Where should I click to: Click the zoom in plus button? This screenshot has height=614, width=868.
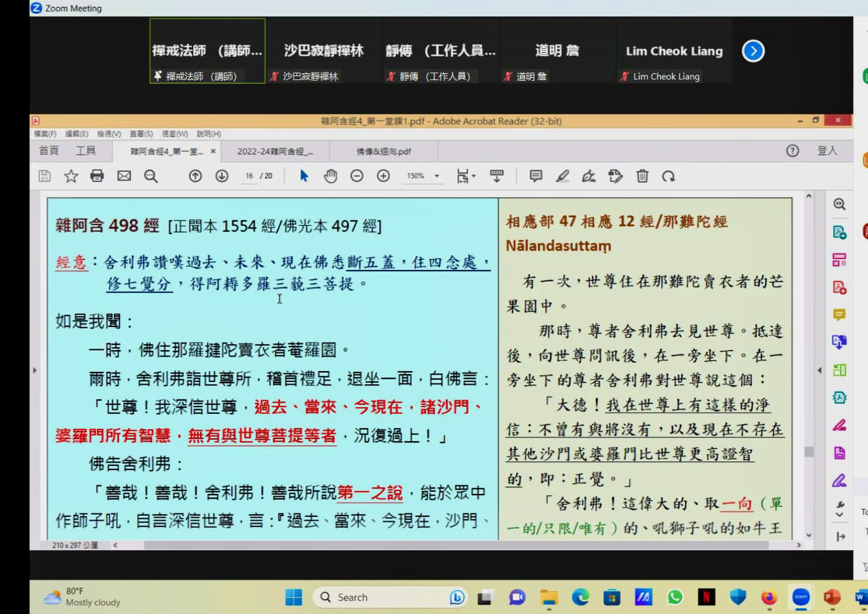[383, 176]
